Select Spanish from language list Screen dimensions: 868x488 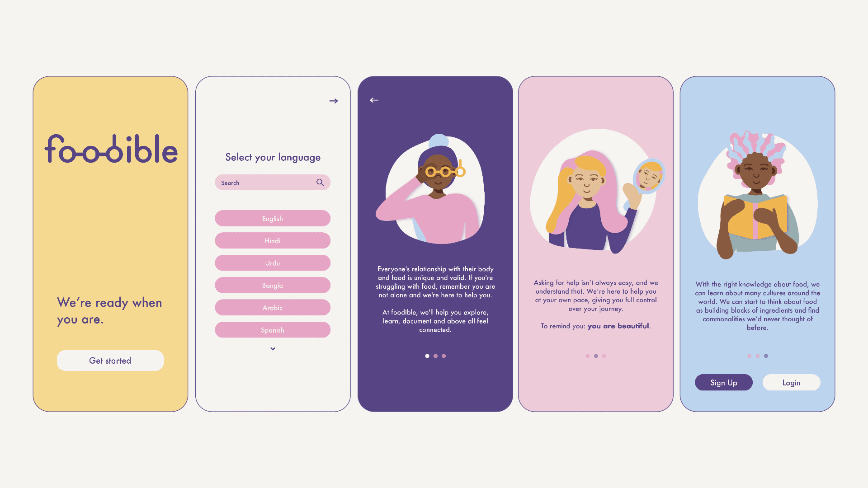[x=273, y=329]
